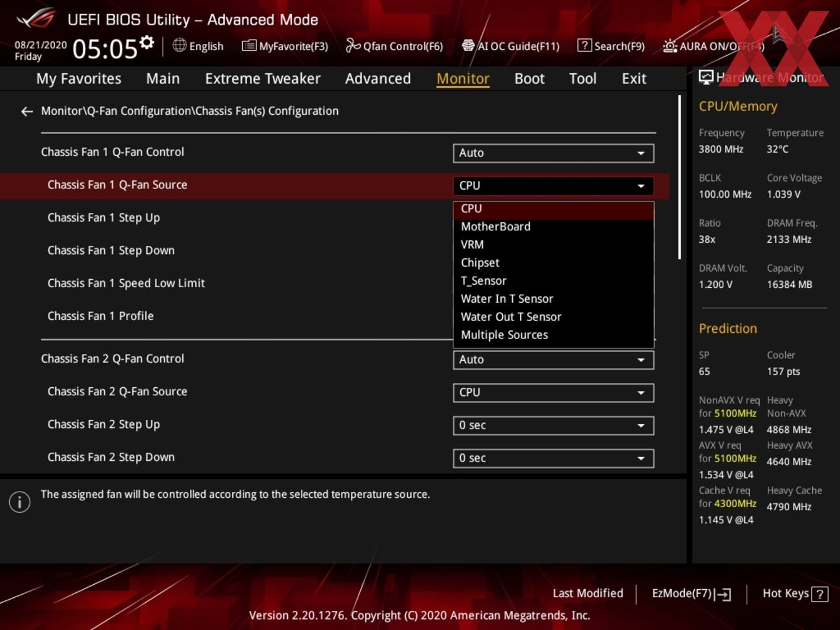Image resolution: width=840 pixels, height=630 pixels.
Task: Open Qfan Control(F6)
Action: 394,46
